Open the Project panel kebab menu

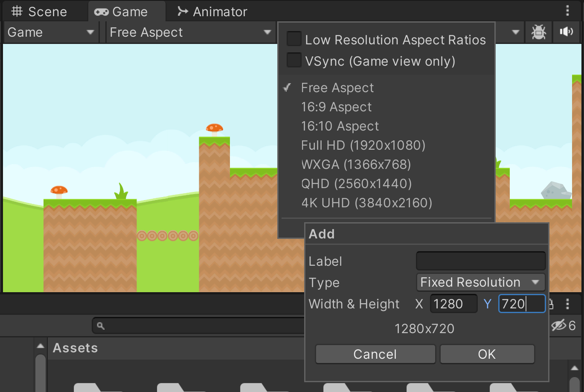coord(567,304)
